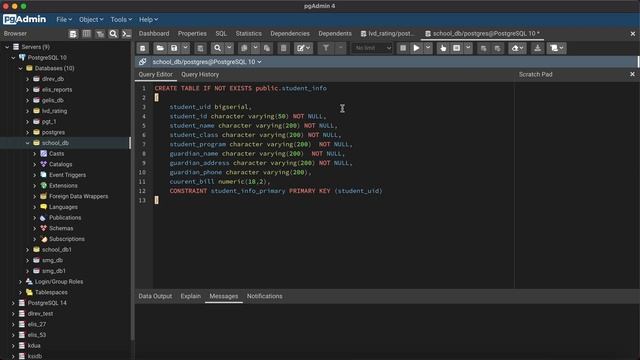Open file using the folder icon in query toolbar
This screenshot has width=640, height=360.
click(x=160, y=48)
